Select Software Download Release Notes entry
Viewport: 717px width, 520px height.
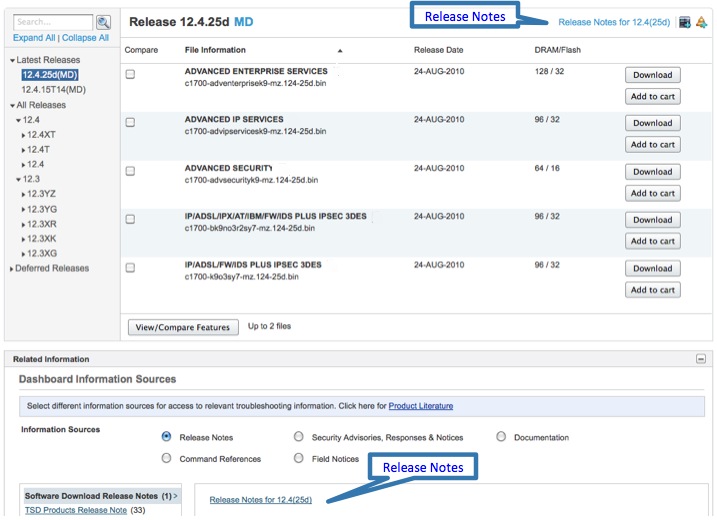pos(101,496)
